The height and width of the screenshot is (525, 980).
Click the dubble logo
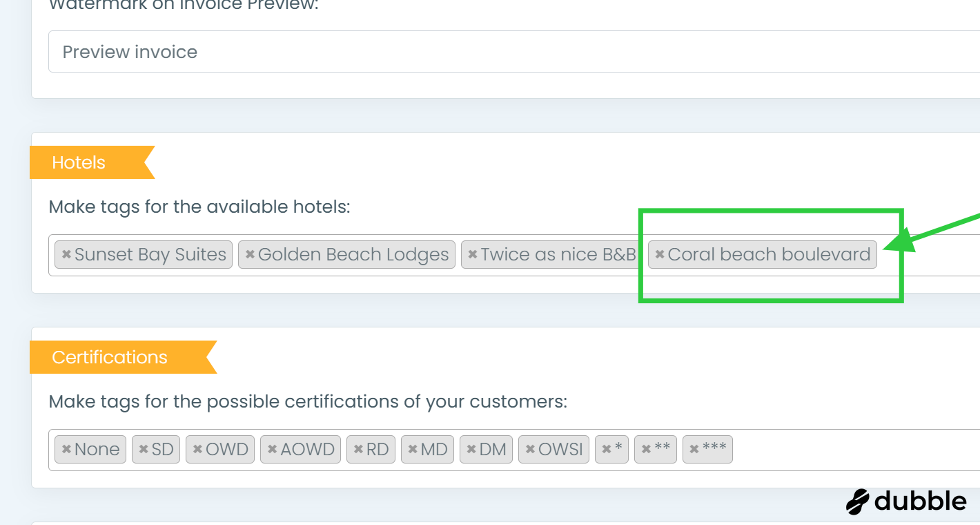tap(906, 501)
